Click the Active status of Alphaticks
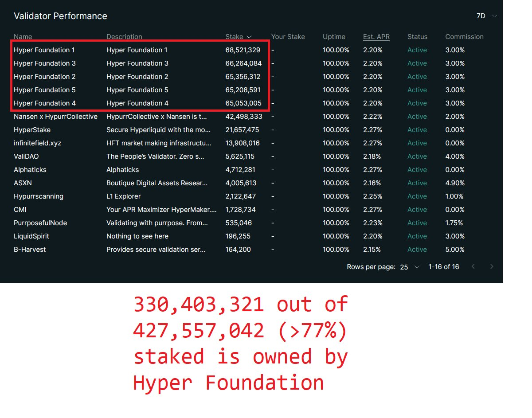Viewport: 532px width, 418px height. pyautogui.click(x=417, y=170)
